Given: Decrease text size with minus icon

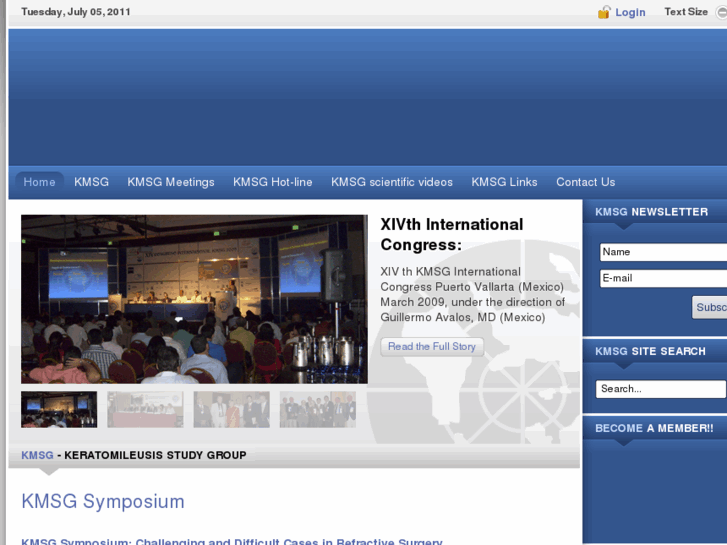Looking at the screenshot, I should coord(721,13).
